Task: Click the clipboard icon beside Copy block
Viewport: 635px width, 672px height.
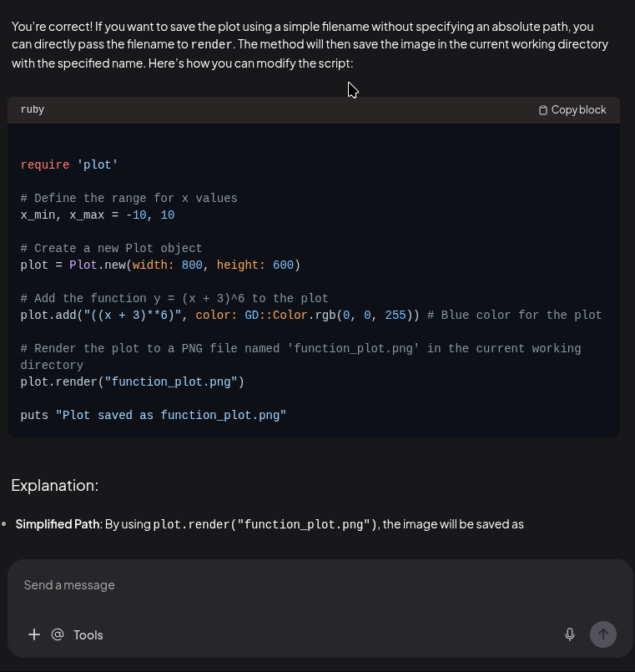Action: [x=543, y=110]
